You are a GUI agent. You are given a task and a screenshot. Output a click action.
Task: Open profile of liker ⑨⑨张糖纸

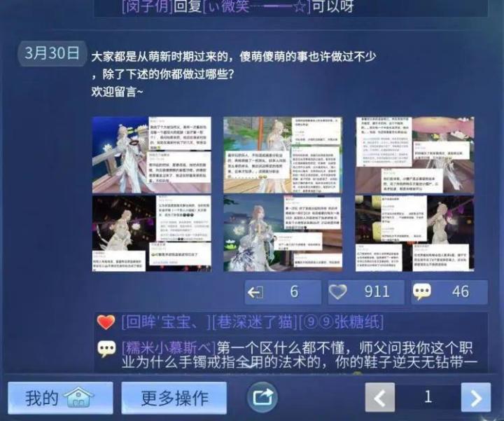(341, 322)
